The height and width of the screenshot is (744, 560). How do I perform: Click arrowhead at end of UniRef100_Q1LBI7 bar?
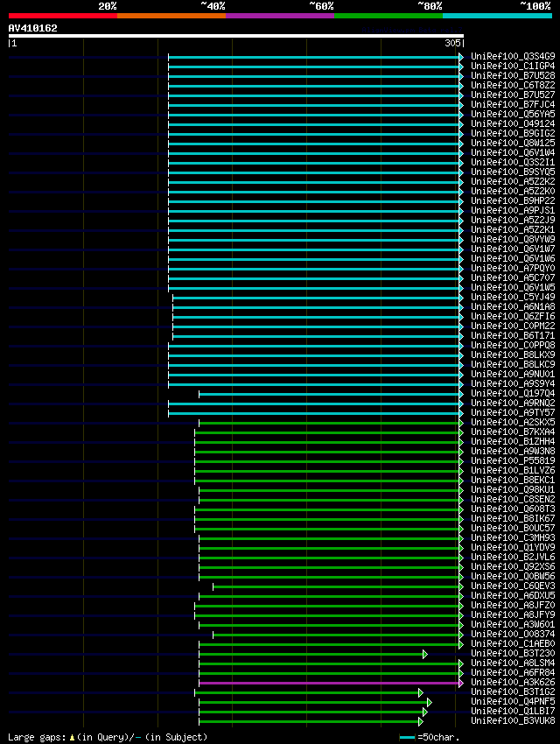(425, 712)
